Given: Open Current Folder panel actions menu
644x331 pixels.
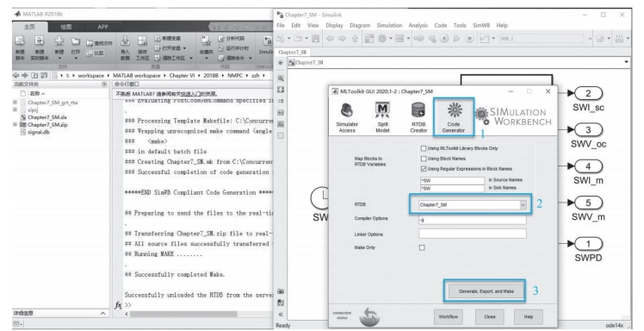Looking at the screenshot, I should pos(104,84).
